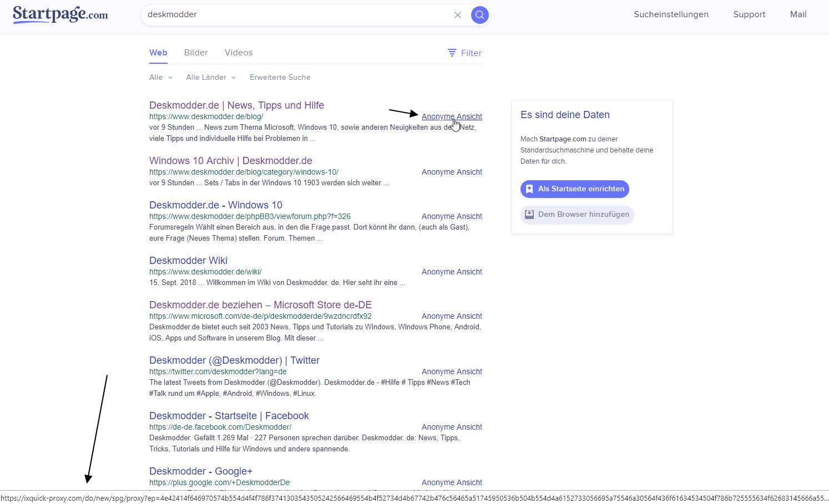Clear the search field with X icon

click(x=458, y=15)
